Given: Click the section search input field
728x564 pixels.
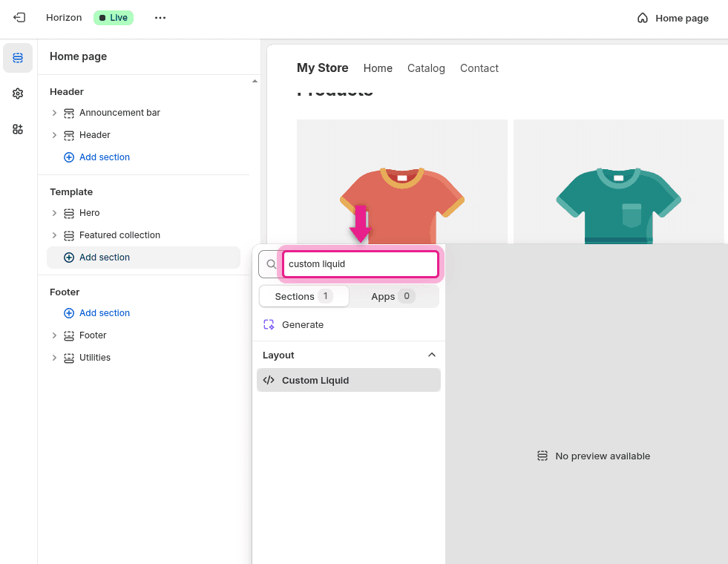Looking at the screenshot, I should (x=361, y=264).
